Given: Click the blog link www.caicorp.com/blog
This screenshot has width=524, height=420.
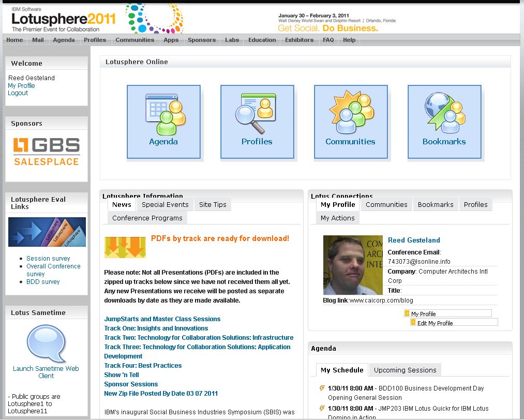Looking at the screenshot, I should [381, 301].
